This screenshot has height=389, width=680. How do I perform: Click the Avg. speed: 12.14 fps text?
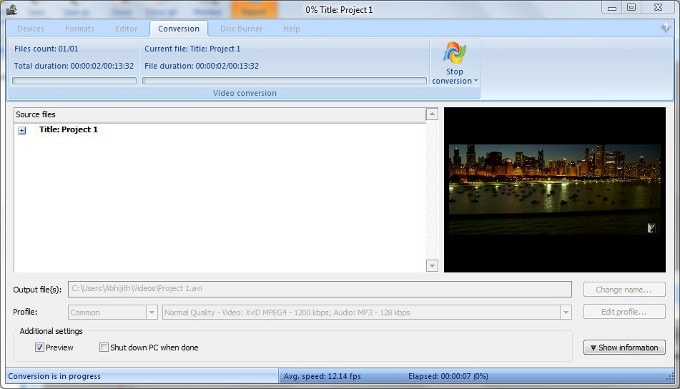pos(322,376)
